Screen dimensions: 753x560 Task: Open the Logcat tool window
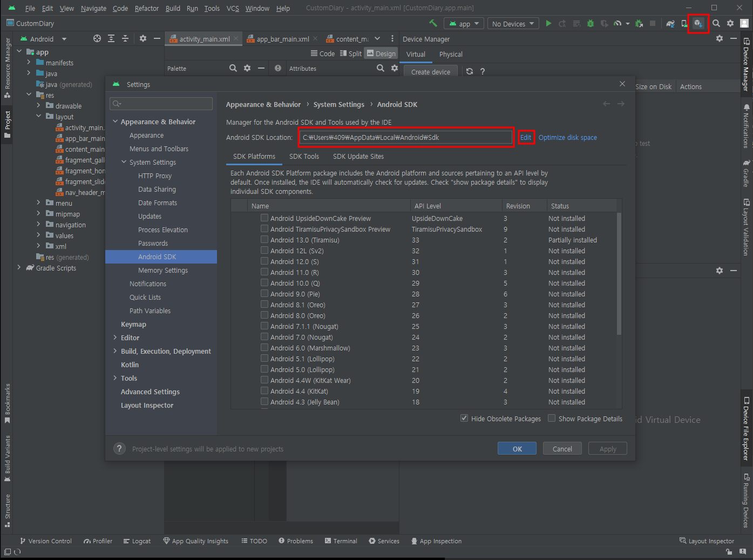click(137, 541)
